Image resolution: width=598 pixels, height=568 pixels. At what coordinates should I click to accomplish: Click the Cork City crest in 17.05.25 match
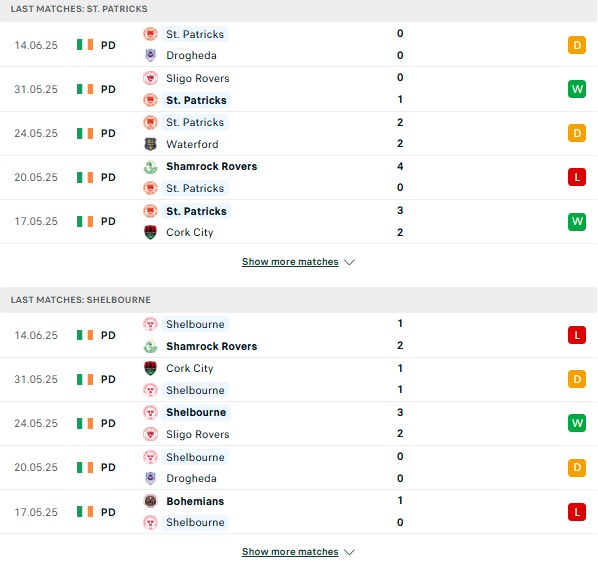150,232
